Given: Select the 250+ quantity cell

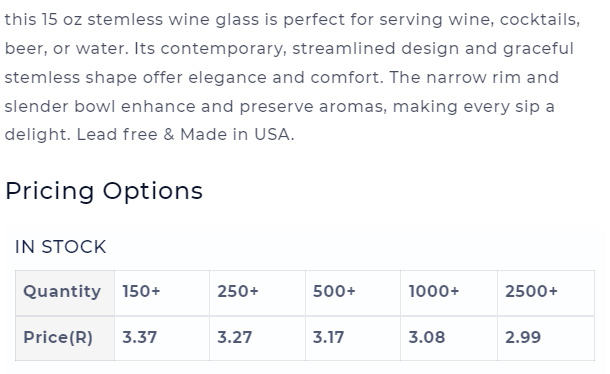Looking at the screenshot, I should pos(258,293).
